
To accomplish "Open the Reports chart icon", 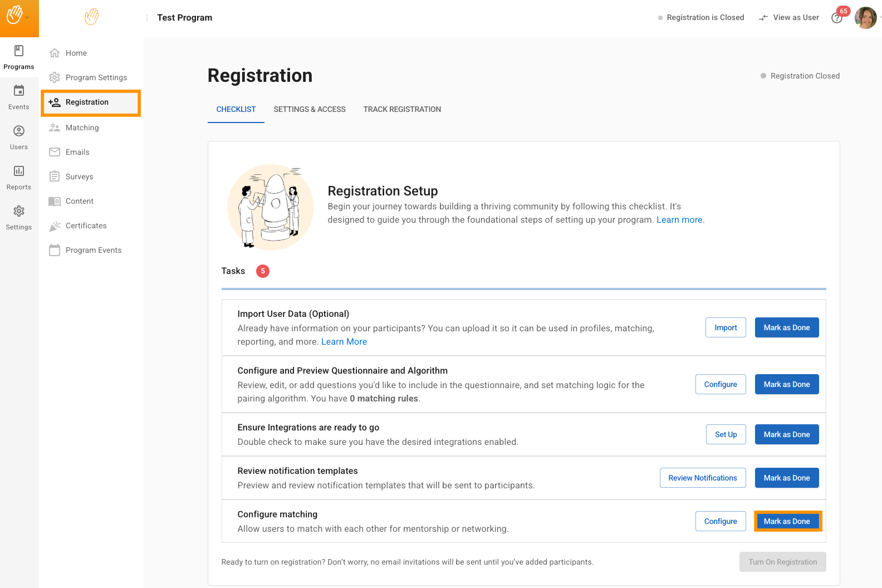I will [19, 171].
